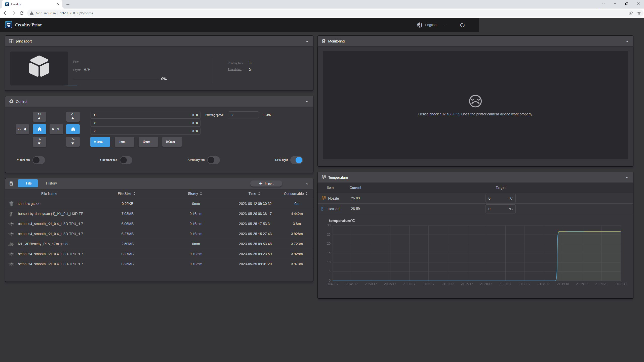Click the X+ move arrow
This screenshot has height=362, width=644.
coord(56,129)
